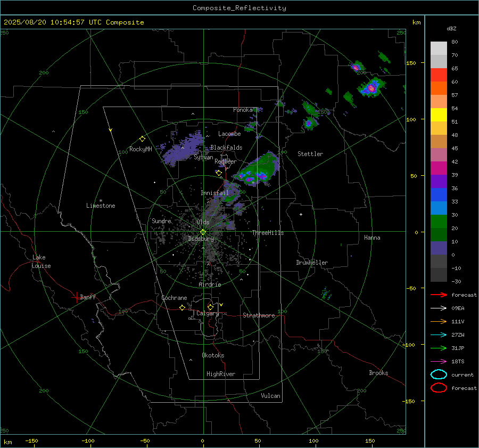The height and width of the screenshot is (448, 479).
Task: Click the cyan current ellipse icon
Action: click(x=439, y=374)
